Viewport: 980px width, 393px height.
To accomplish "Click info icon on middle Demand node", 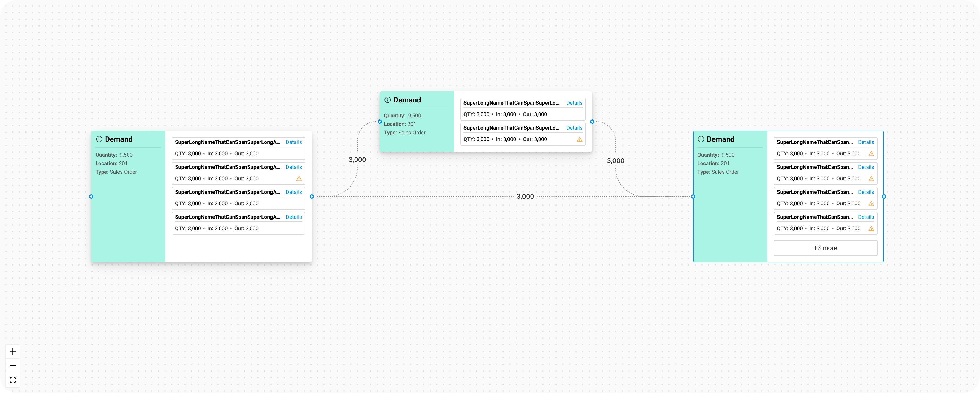I will click(387, 100).
